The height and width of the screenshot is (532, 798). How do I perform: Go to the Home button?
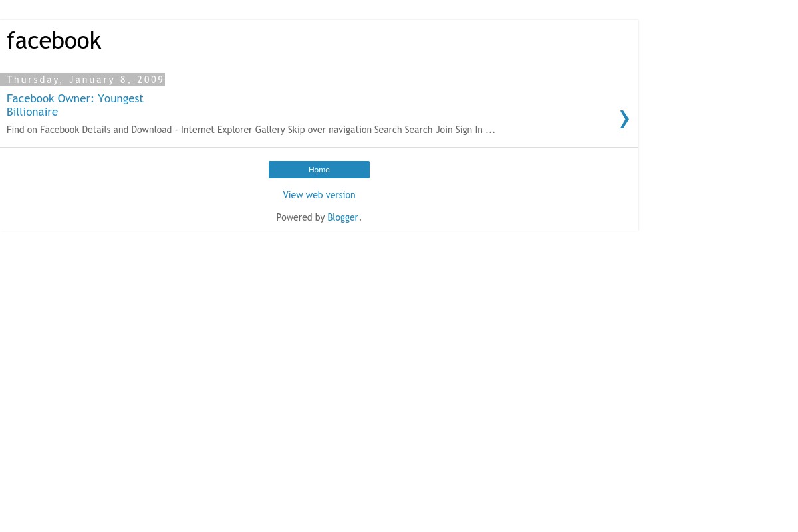(319, 170)
